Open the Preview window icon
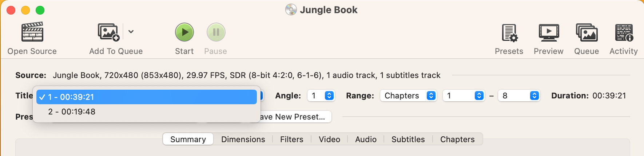This screenshot has height=156, width=644. 549,33
